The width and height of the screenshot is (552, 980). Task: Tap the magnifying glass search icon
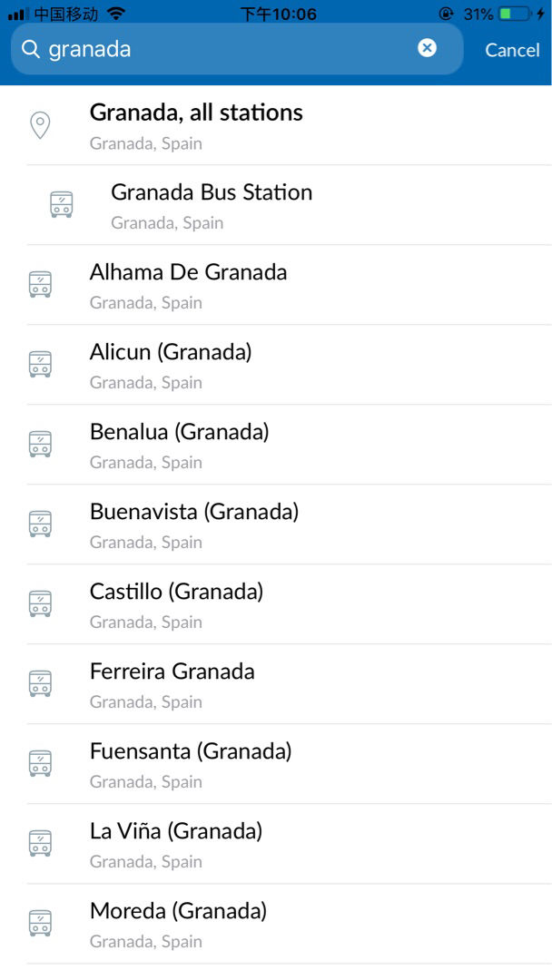tap(31, 49)
